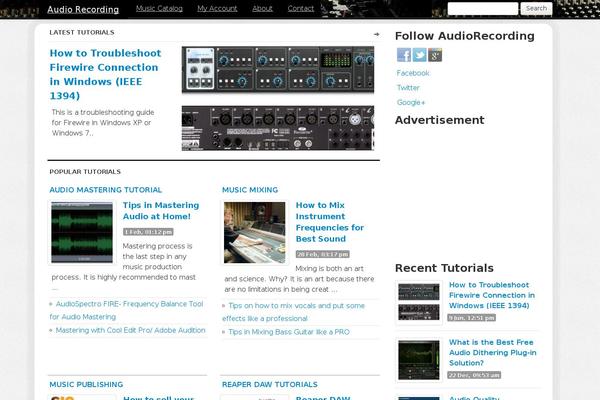Click the audio interface front panel image
The width and height of the screenshot is (600, 400).
pyautogui.click(x=278, y=70)
